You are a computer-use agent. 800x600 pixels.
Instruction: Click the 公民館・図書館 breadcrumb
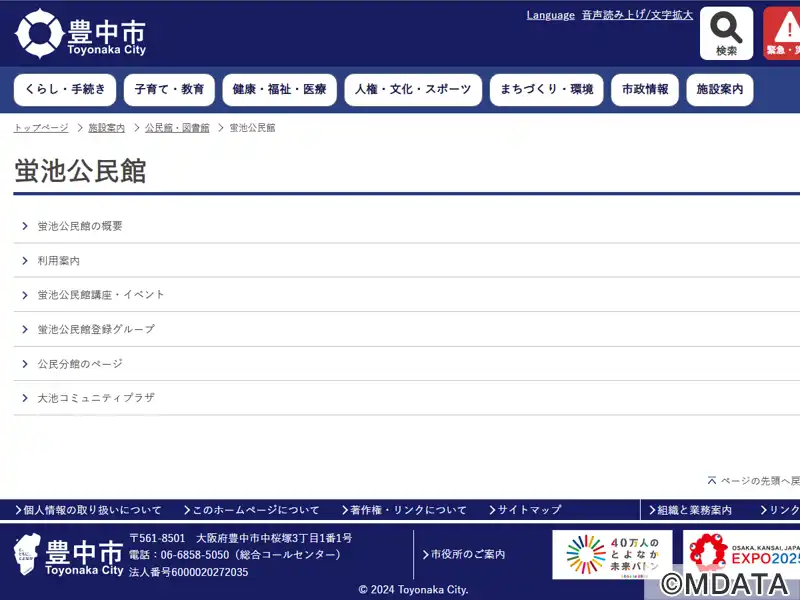click(177, 128)
